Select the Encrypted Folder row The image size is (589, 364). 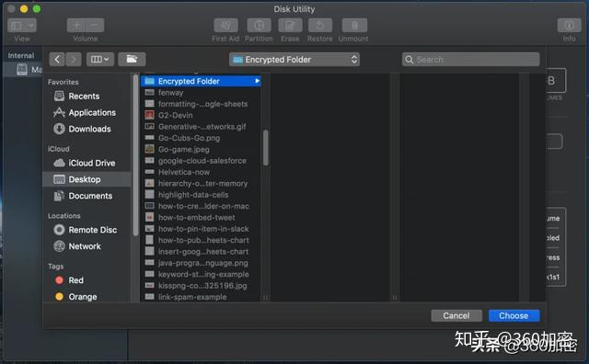tap(201, 81)
